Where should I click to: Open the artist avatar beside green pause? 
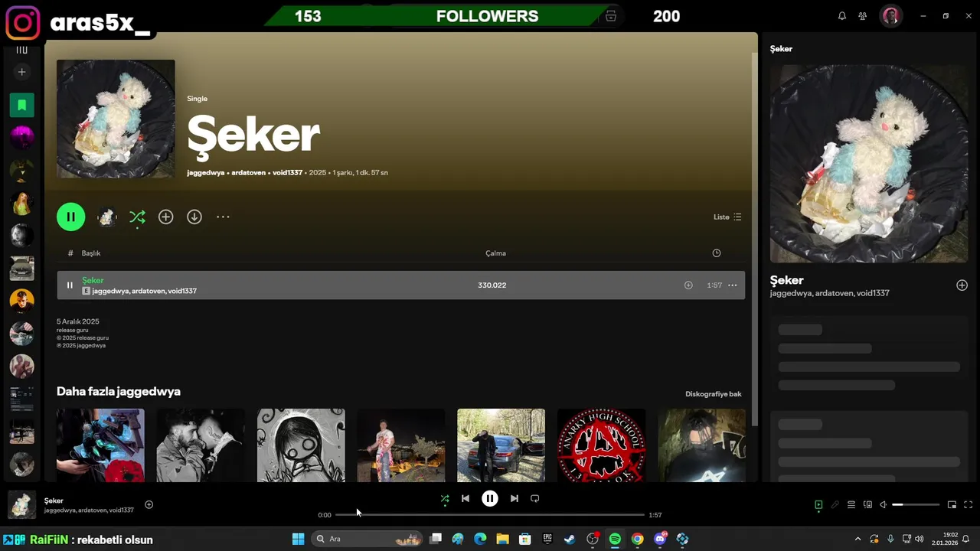[x=107, y=217]
